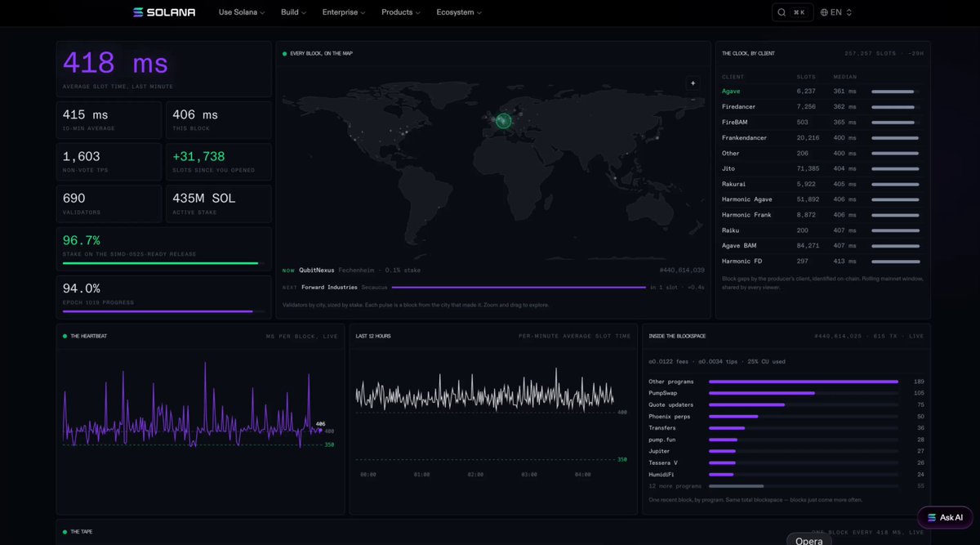The height and width of the screenshot is (545, 980).
Task: Expand the Build dropdown menu
Action: (293, 12)
